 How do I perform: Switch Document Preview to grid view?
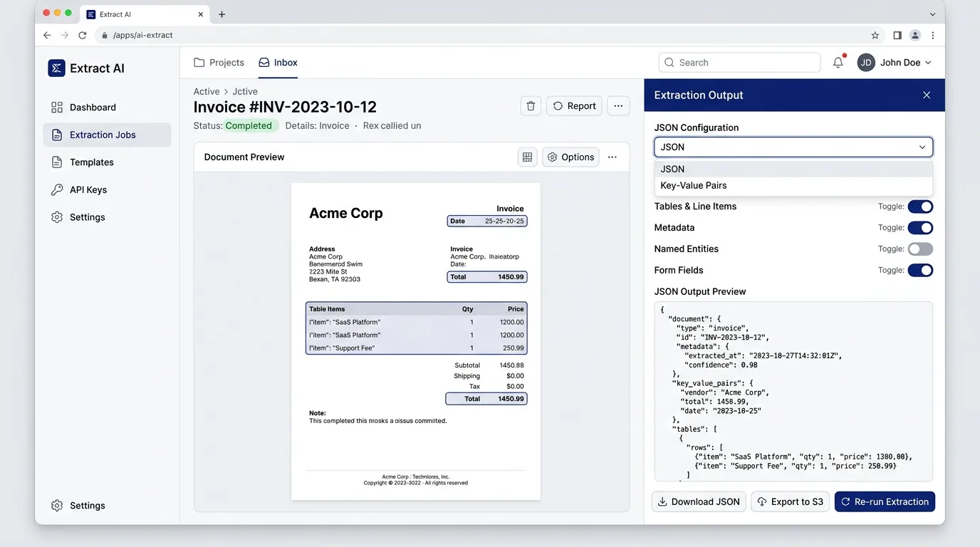click(x=527, y=157)
